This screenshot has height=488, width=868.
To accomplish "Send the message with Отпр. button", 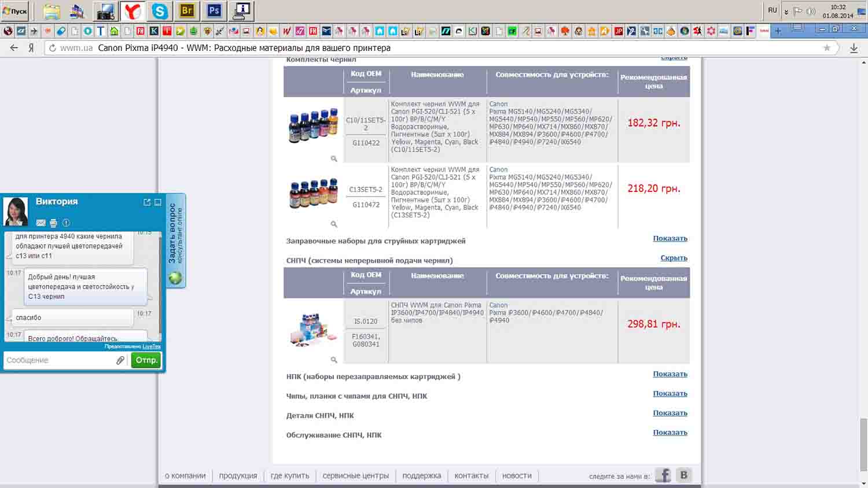I will (146, 360).
